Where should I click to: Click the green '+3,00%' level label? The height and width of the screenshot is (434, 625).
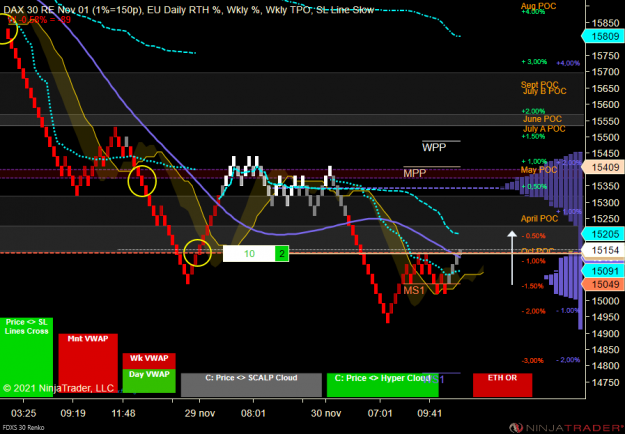[x=534, y=62]
